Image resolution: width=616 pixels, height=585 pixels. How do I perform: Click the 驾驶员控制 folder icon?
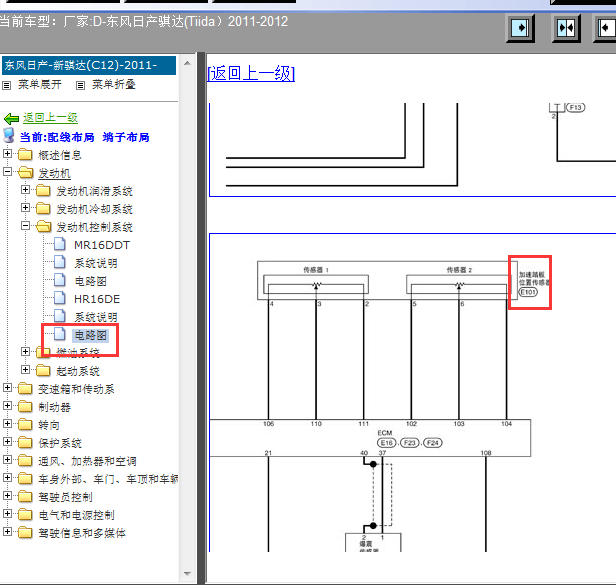pyautogui.click(x=25, y=496)
